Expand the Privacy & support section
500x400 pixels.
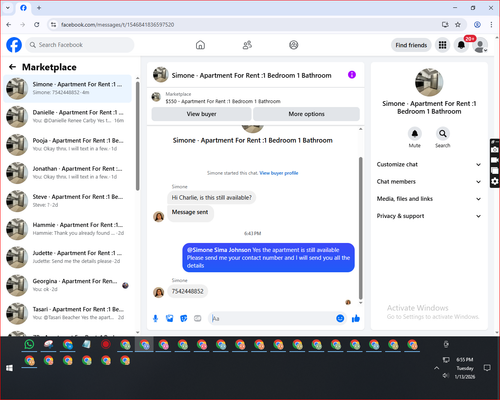click(429, 216)
